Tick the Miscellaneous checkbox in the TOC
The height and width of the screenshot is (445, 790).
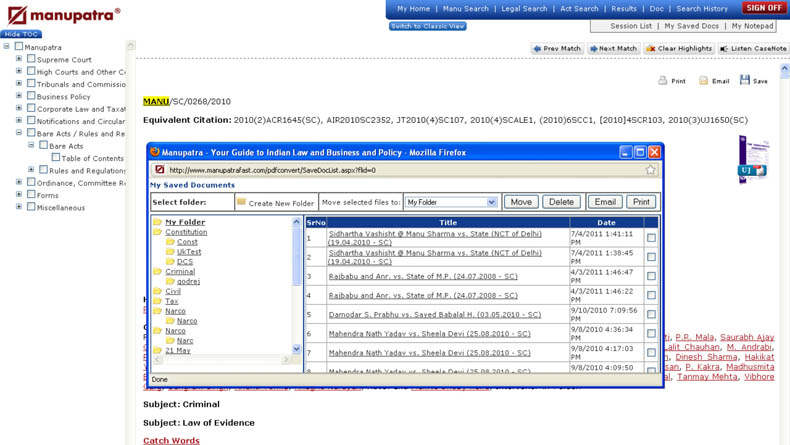[31, 207]
